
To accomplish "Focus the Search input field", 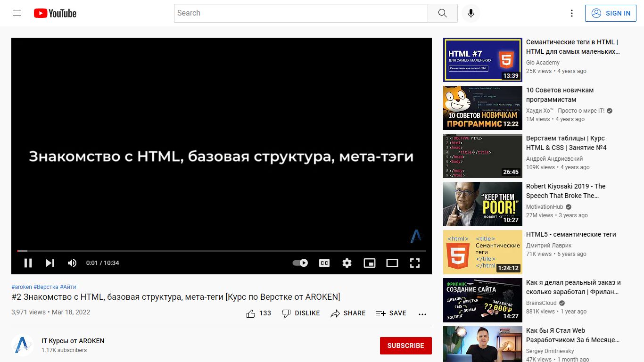I will coord(301,13).
